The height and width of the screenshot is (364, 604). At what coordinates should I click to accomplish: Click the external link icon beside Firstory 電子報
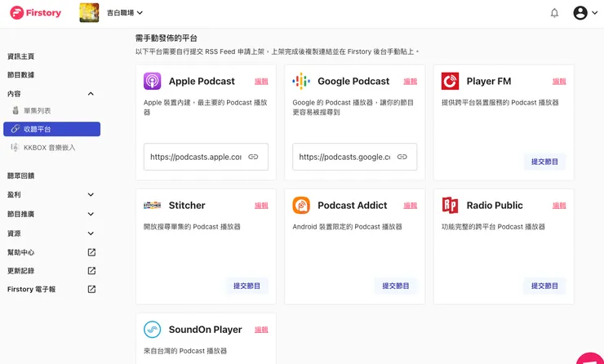(x=91, y=289)
